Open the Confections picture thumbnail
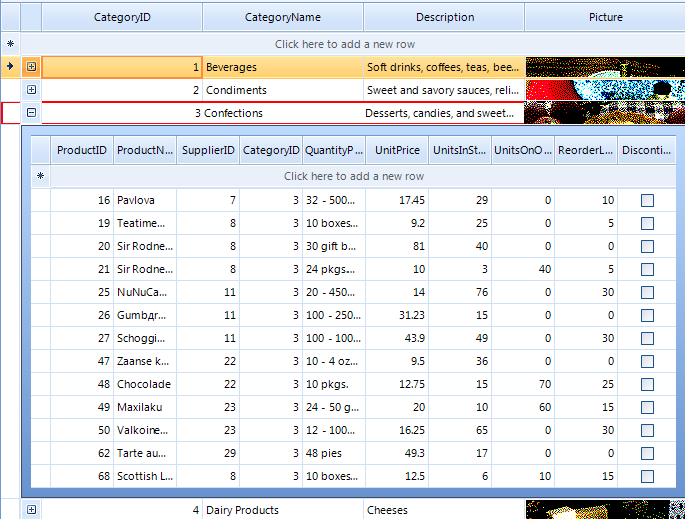The height and width of the screenshot is (519, 685). pos(605,113)
